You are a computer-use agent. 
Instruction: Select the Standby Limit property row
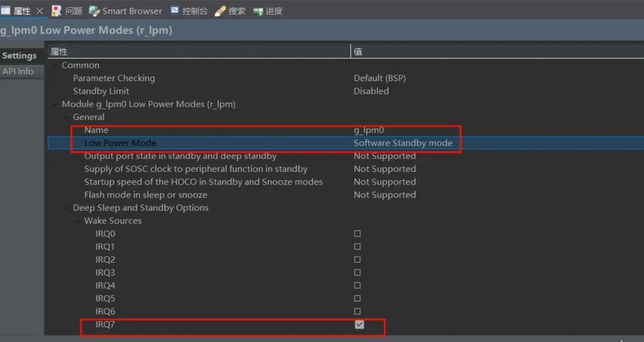click(346, 91)
